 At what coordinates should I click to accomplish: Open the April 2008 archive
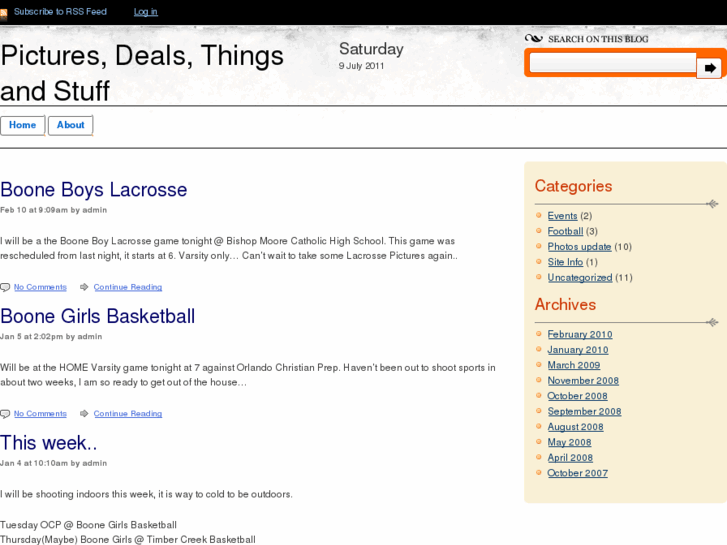tap(570, 458)
